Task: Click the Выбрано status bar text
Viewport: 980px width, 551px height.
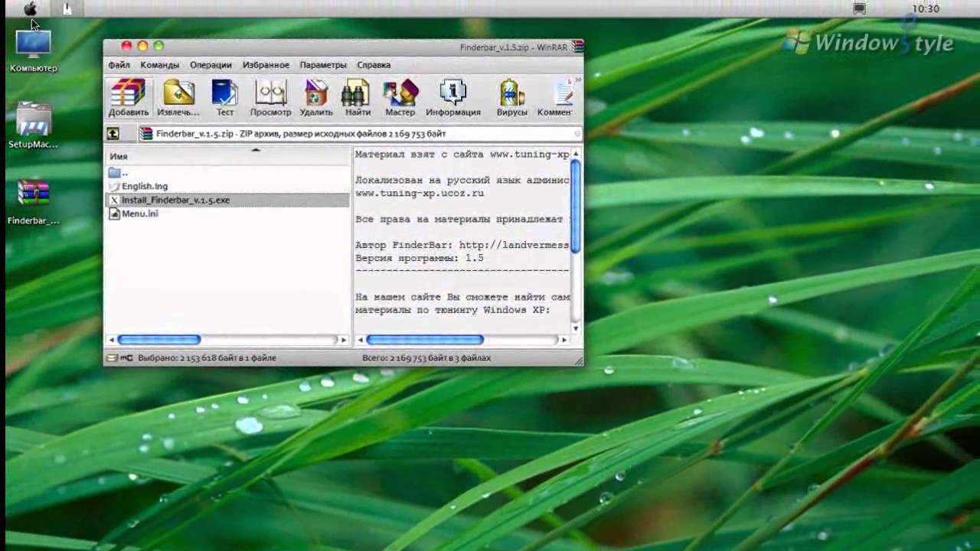Action: click(207, 357)
